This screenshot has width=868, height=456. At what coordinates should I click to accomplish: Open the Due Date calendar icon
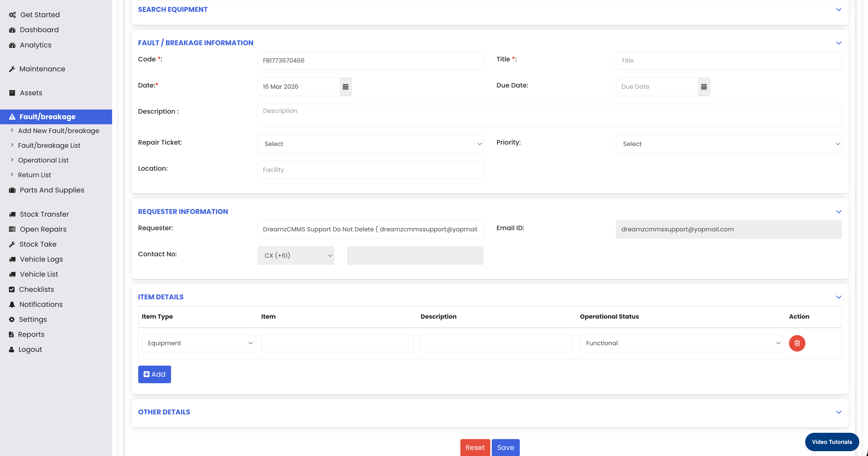click(704, 87)
